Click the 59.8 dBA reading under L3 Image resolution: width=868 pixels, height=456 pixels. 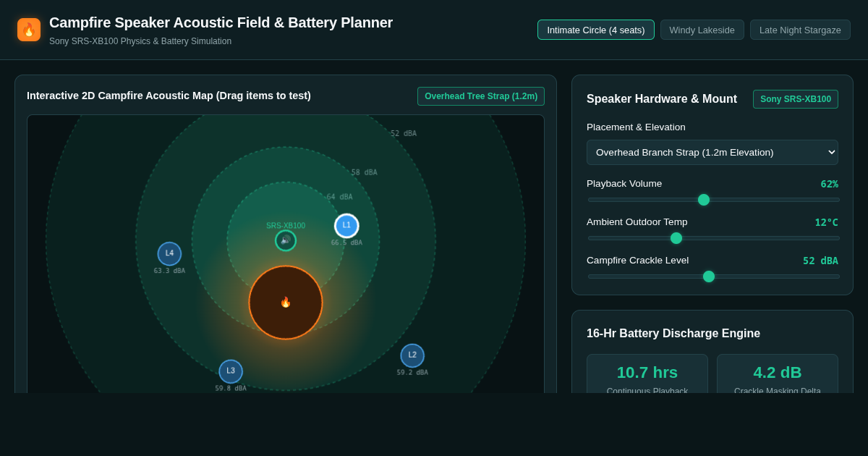[231, 389]
